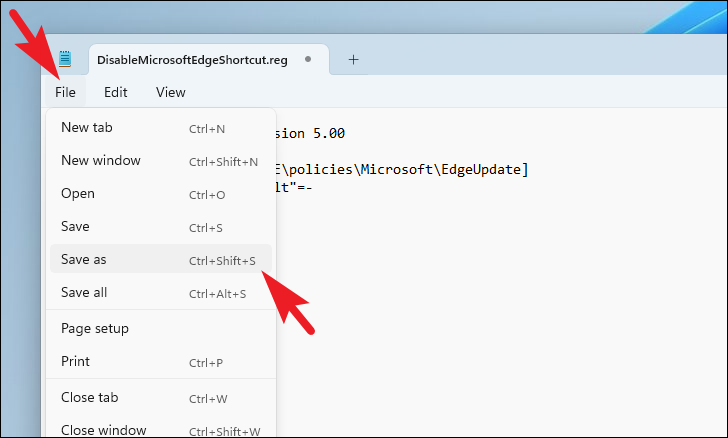Open the File menu
This screenshot has height=438, width=728.
(x=65, y=92)
